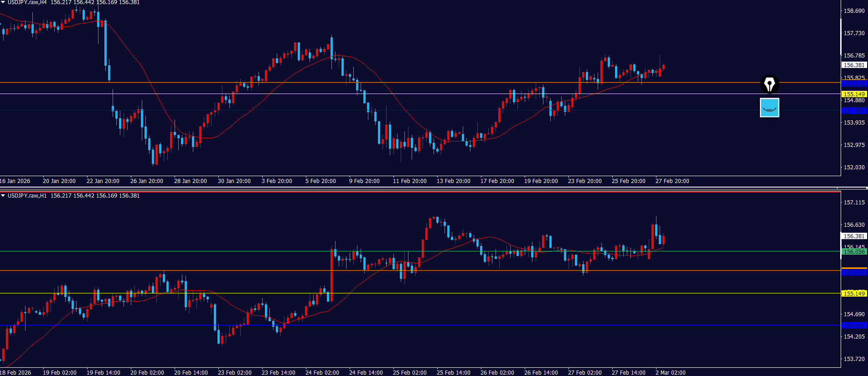
Task: Open the dropdown arrow beside USDJPY.raw,H4
Action: click(x=3, y=3)
